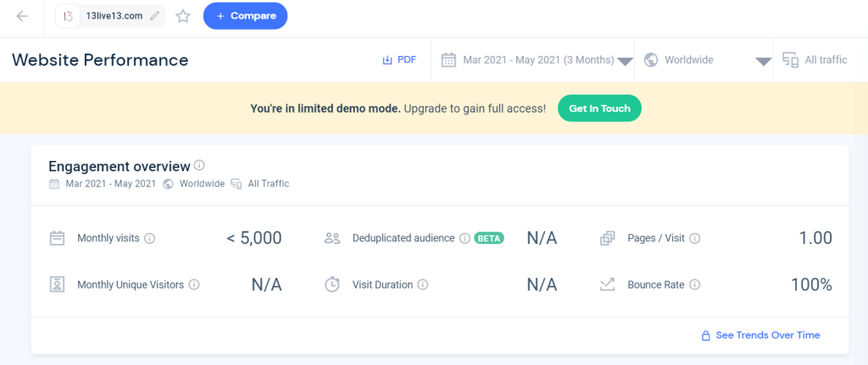The height and width of the screenshot is (365, 868).
Task: Click the back arrow icon
Action: [22, 16]
